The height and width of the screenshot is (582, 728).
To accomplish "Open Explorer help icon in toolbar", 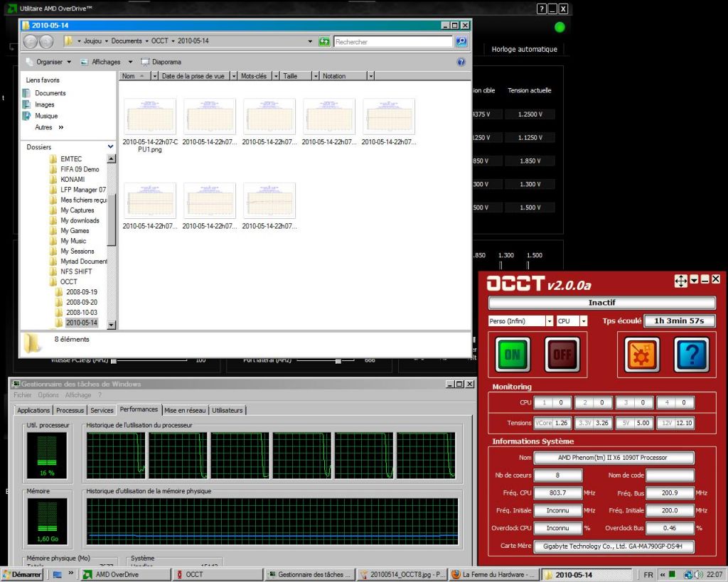I will coord(461,62).
